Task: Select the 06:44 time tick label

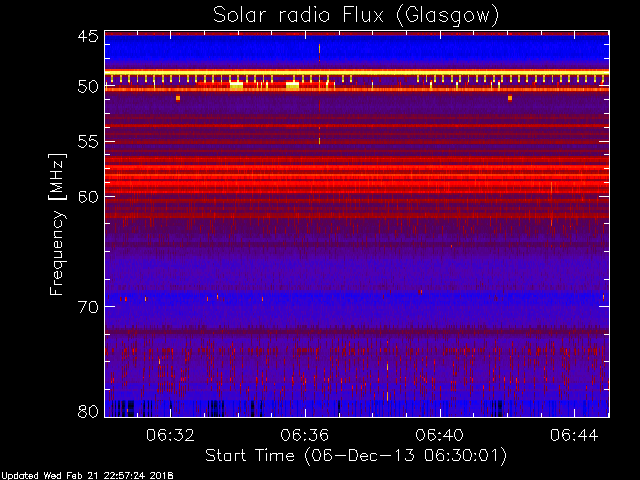Action: pos(574,435)
